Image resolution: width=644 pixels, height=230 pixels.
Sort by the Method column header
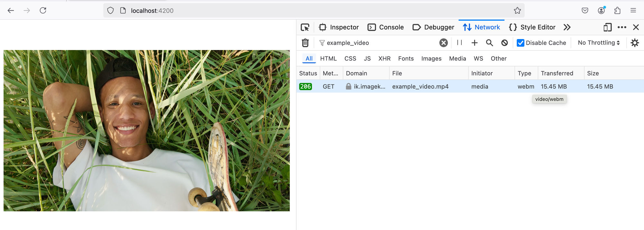pos(331,73)
